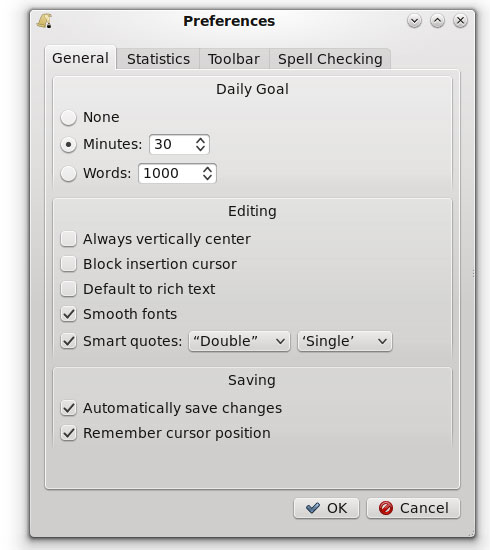Viewport: 490px width, 550px height.
Task: Close the Preferences dialog with X icon
Action: 460,21
